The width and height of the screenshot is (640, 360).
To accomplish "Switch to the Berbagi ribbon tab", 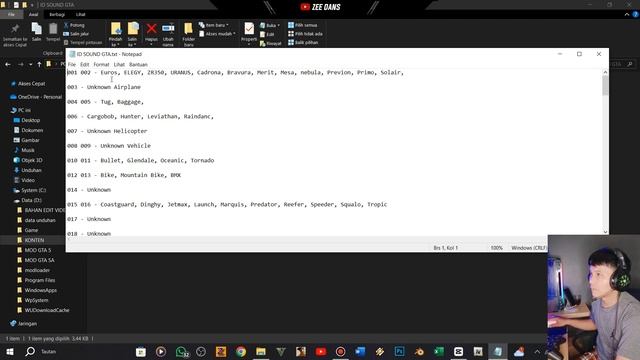I will pos(57,14).
